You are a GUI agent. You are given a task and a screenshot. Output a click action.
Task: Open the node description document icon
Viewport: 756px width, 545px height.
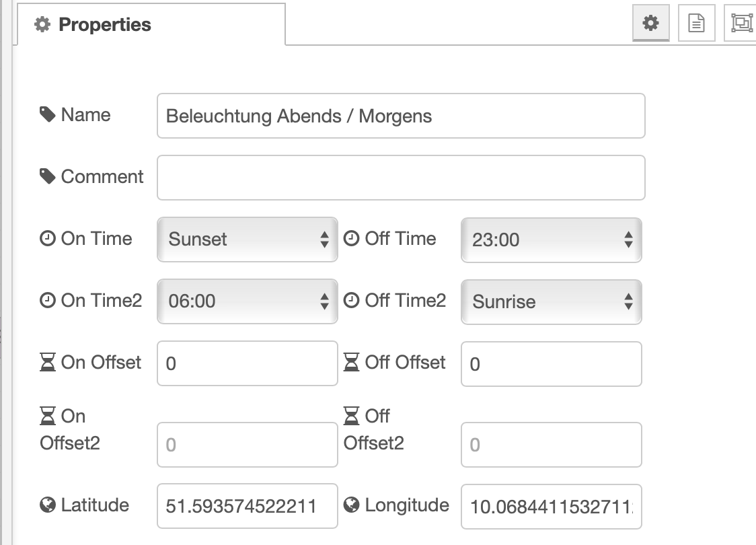(696, 24)
